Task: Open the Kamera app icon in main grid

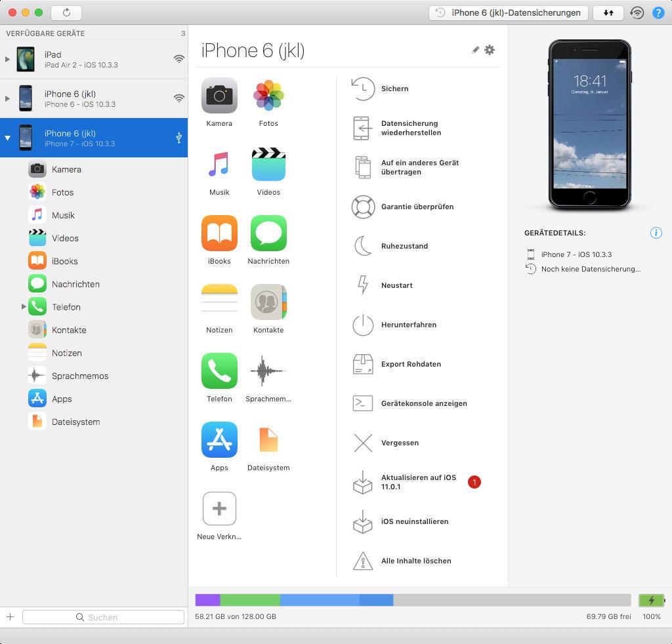Action: click(219, 96)
